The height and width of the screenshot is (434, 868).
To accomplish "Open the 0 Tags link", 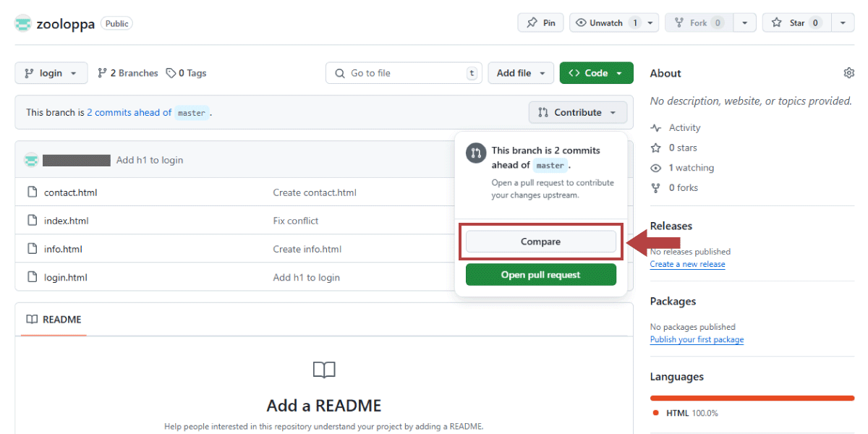I will [187, 73].
